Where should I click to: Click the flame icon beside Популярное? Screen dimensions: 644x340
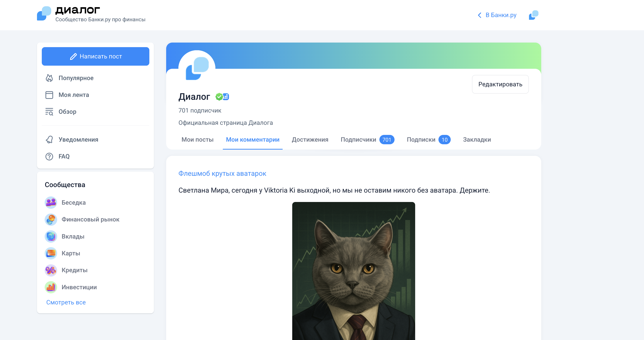[x=49, y=78]
